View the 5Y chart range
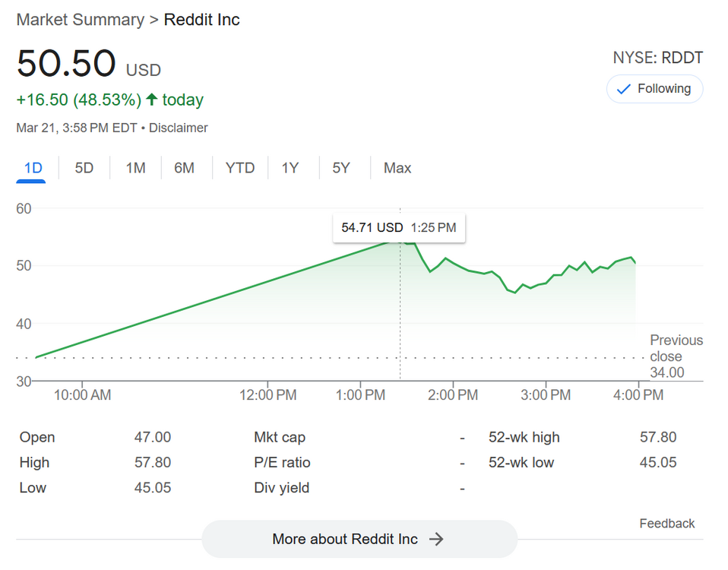Viewport: 728px width, 570px height. tap(341, 168)
